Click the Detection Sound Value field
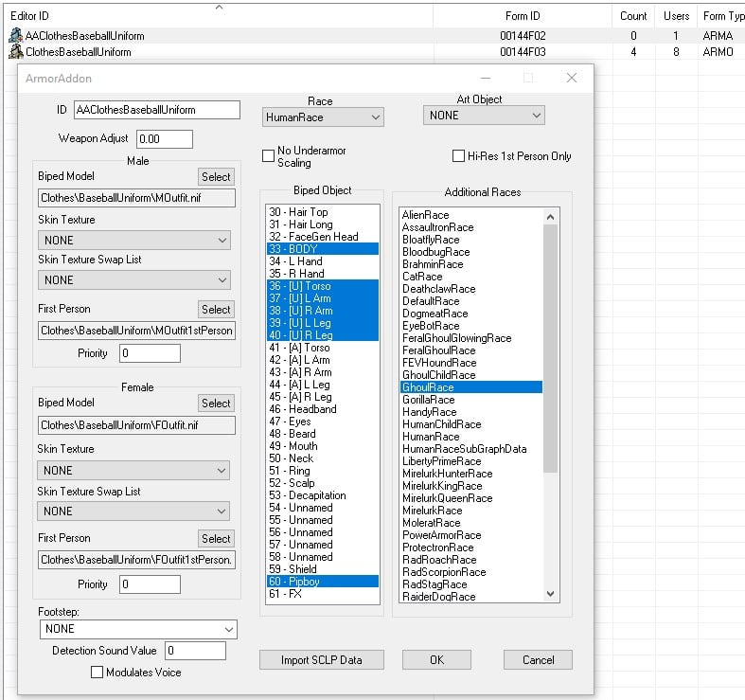This screenshot has height=700, width=745. 195,651
